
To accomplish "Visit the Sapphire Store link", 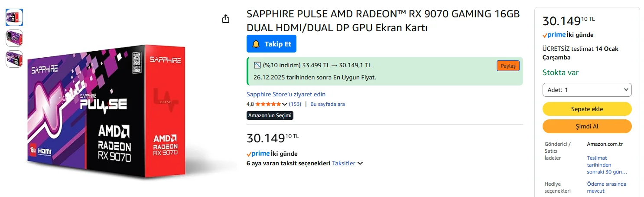I will 286,94.
